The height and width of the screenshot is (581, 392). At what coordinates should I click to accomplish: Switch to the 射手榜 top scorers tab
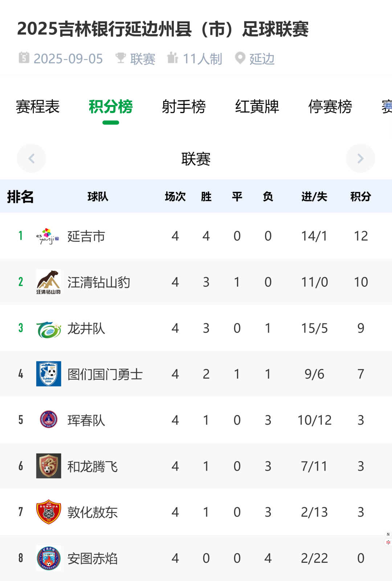pyautogui.click(x=184, y=107)
